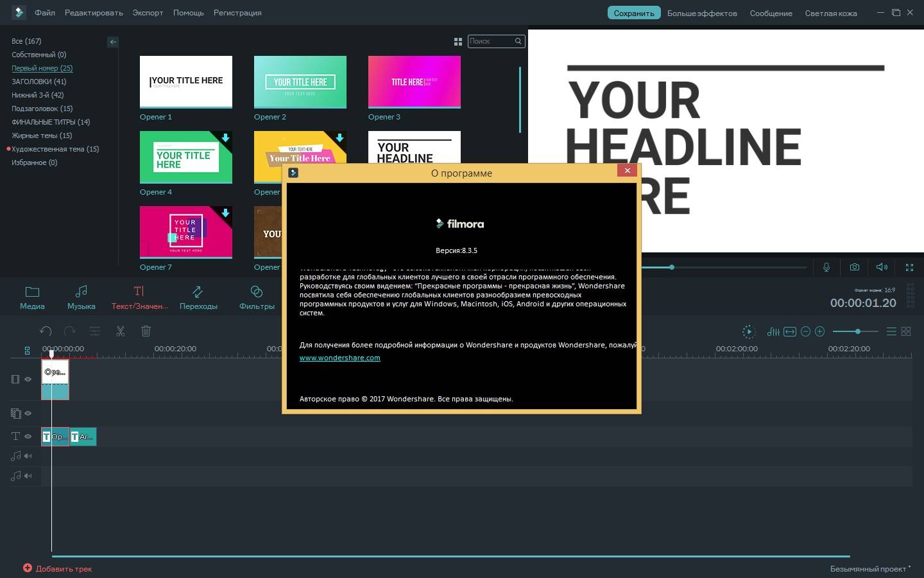Click the text track T icon
The image size is (924, 578).
[15, 436]
